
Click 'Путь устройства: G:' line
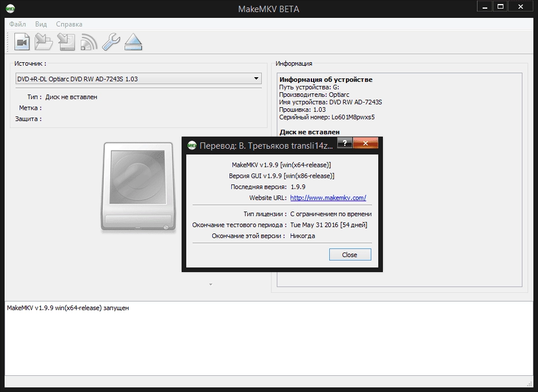pos(309,87)
